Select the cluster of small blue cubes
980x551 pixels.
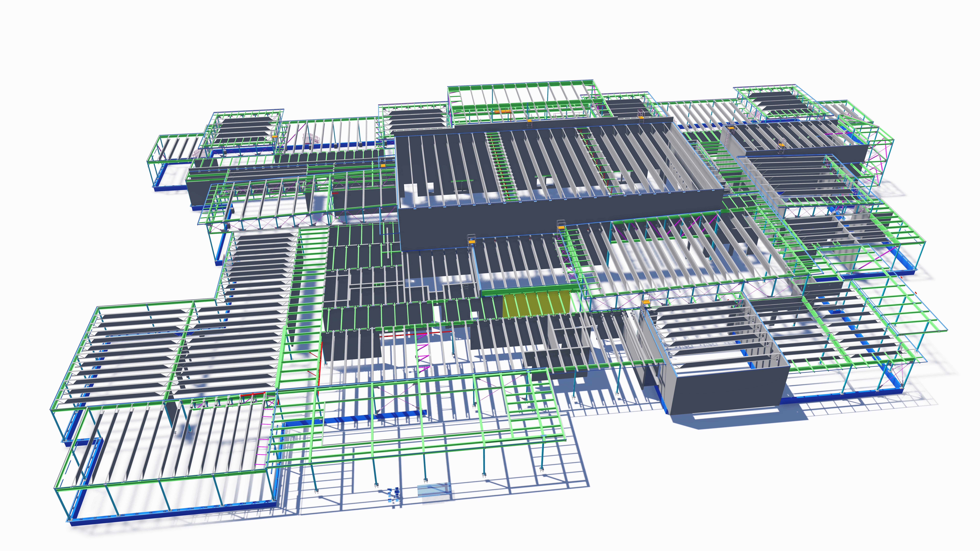393,495
